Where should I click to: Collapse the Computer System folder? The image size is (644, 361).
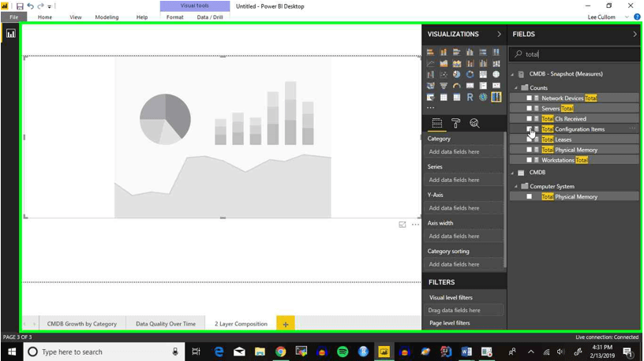tap(516, 186)
